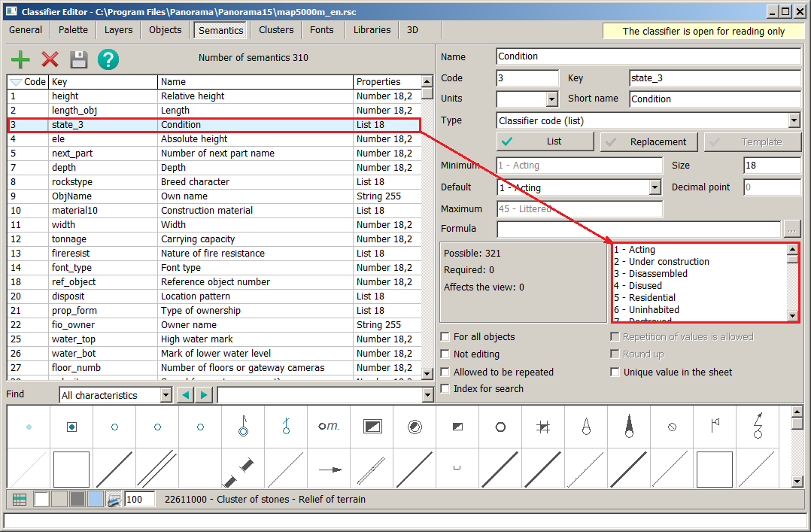Expand the Default value dropdown

(x=655, y=187)
